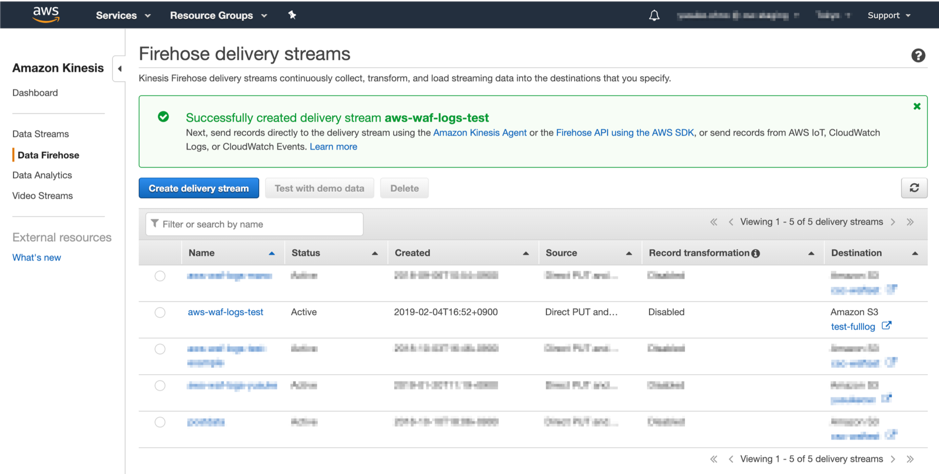
Task: Expand the Resource Groups dropdown
Action: [218, 15]
